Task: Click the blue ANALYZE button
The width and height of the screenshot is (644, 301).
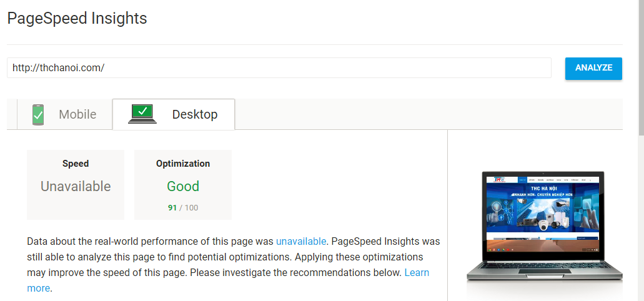Action: click(593, 68)
